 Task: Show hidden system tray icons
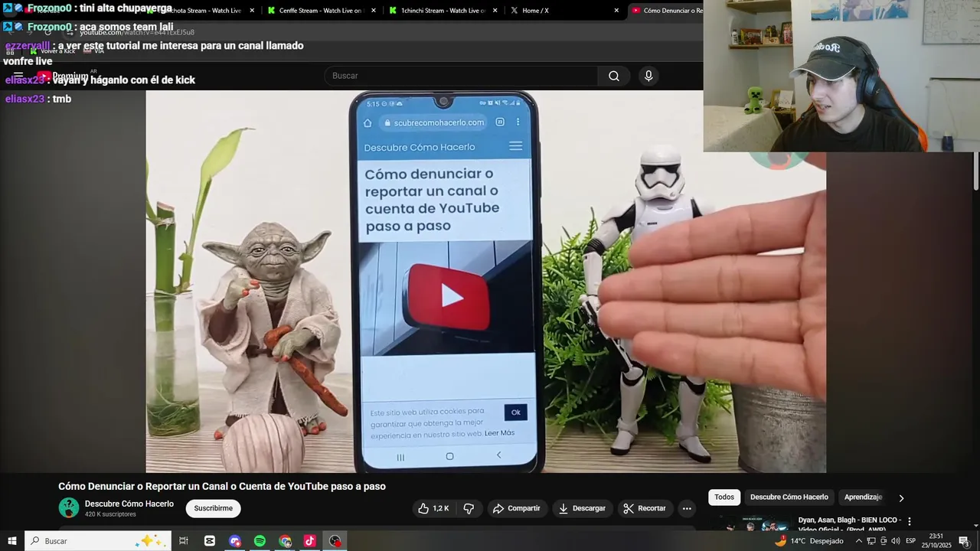click(858, 541)
